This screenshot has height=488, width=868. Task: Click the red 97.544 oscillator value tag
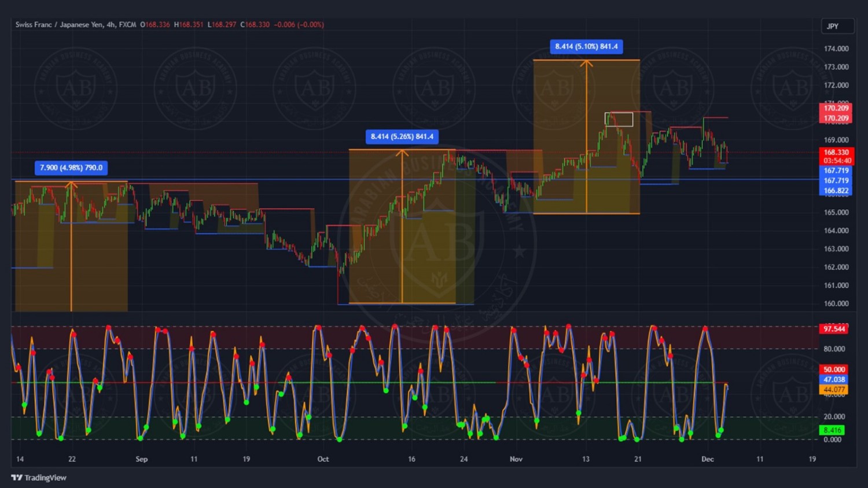[834, 329]
